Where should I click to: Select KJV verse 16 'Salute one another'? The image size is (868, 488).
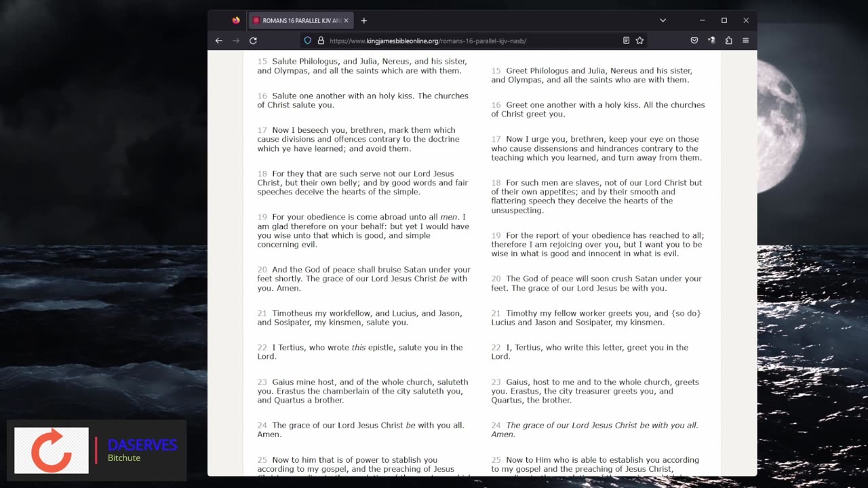tap(363, 100)
